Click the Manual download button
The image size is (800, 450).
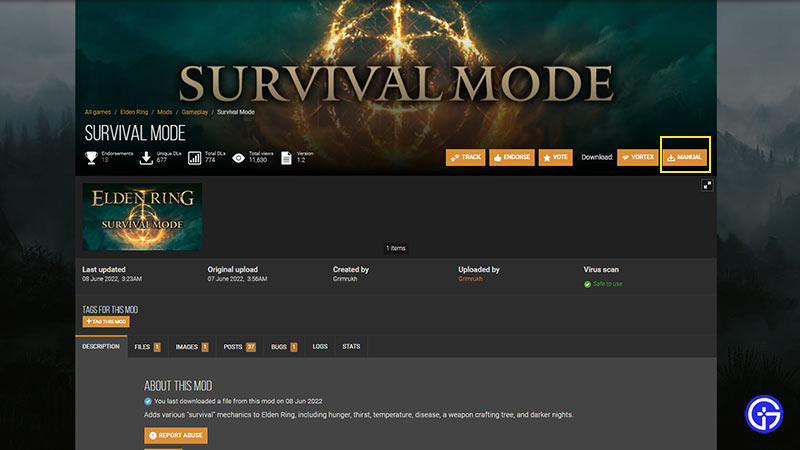pos(685,157)
